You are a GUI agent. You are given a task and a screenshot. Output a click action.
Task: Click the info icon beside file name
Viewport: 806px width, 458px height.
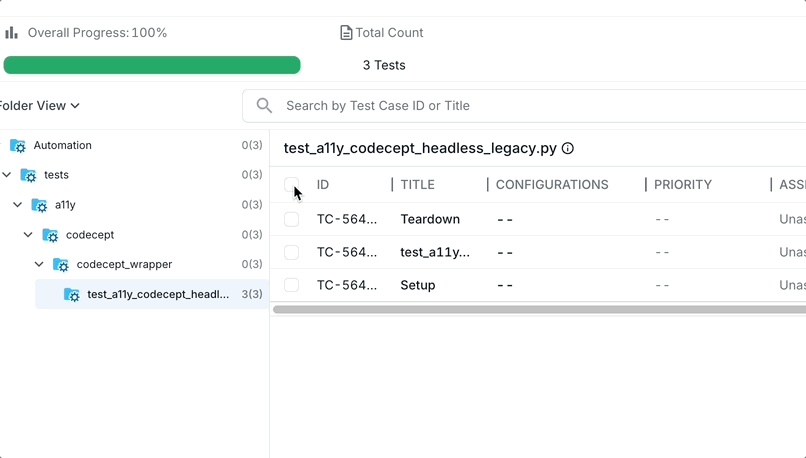click(x=568, y=149)
